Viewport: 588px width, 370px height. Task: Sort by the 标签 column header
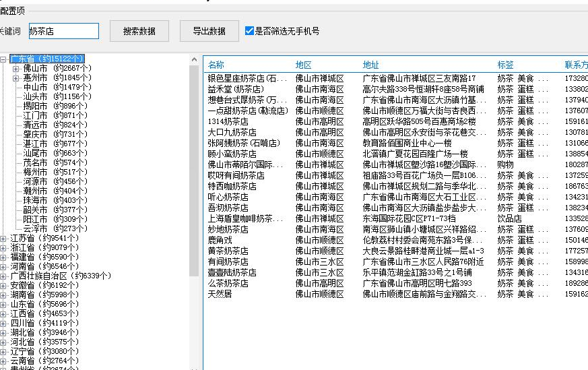[x=505, y=65]
